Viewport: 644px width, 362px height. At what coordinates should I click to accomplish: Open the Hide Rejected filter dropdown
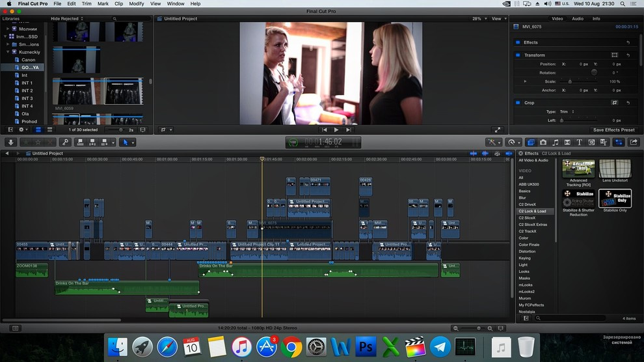(66, 19)
